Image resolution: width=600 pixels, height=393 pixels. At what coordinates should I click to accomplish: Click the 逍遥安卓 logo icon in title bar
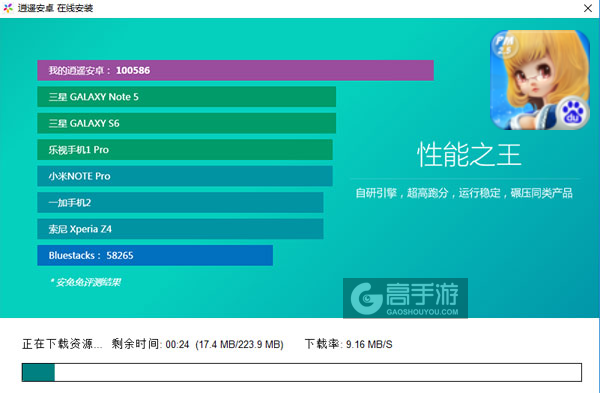click(x=8, y=8)
